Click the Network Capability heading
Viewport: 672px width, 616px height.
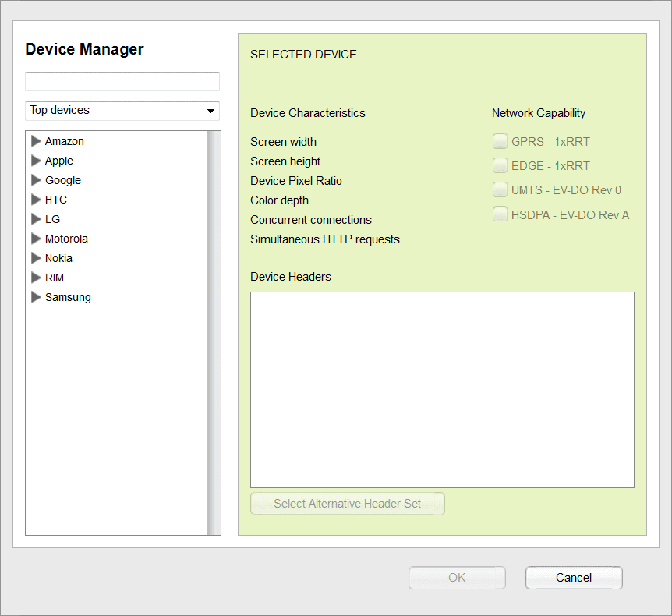(x=538, y=113)
